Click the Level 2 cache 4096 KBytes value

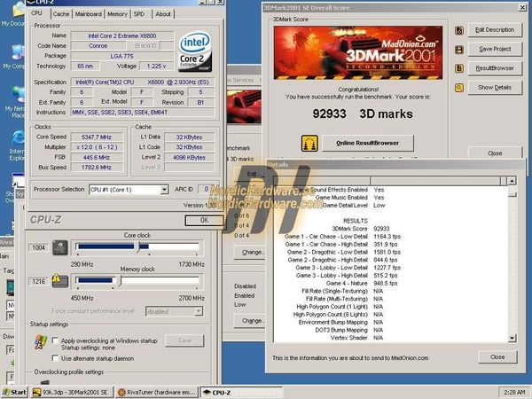190,158
